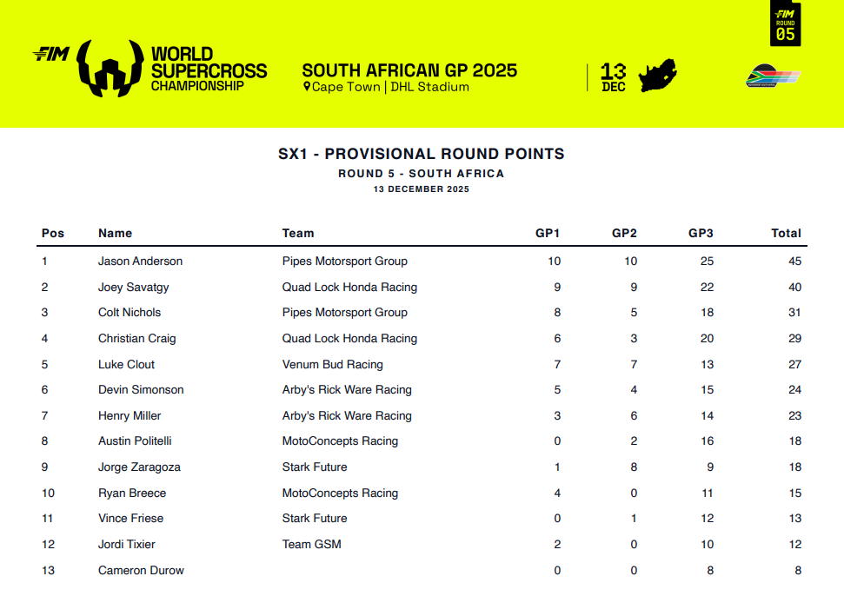Viewport: 844px width, 616px height.
Task: Click the South African GP 2025 title
Action: (x=409, y=70)
